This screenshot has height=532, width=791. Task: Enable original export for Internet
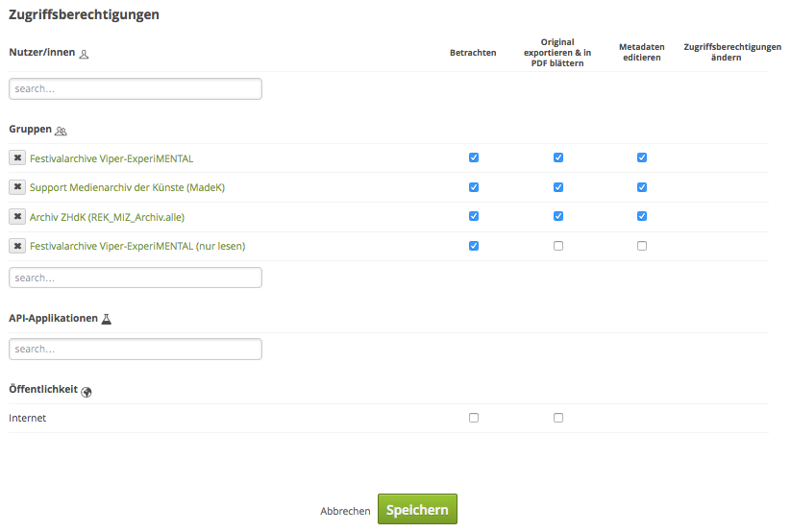pyautogui.click(x=558, y=418)
